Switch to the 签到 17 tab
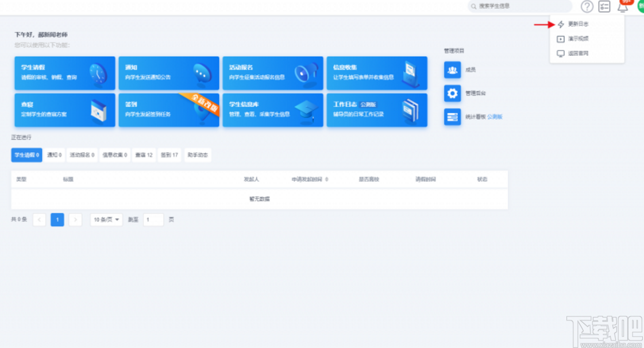Screen dimensions: 644x348 click(x=169, y=155)
